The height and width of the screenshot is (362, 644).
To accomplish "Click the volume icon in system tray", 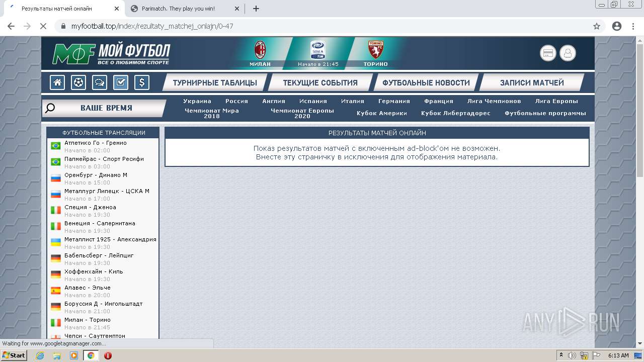I will (572, 355).
